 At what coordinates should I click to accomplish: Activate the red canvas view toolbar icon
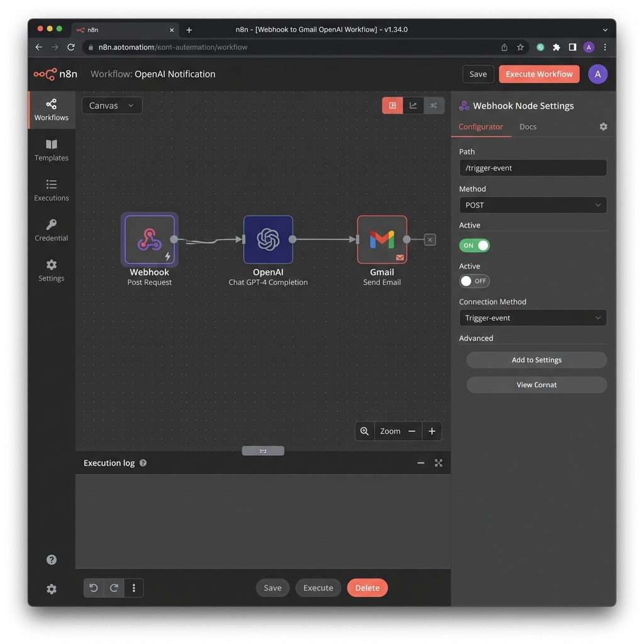(x=392, y=106)
